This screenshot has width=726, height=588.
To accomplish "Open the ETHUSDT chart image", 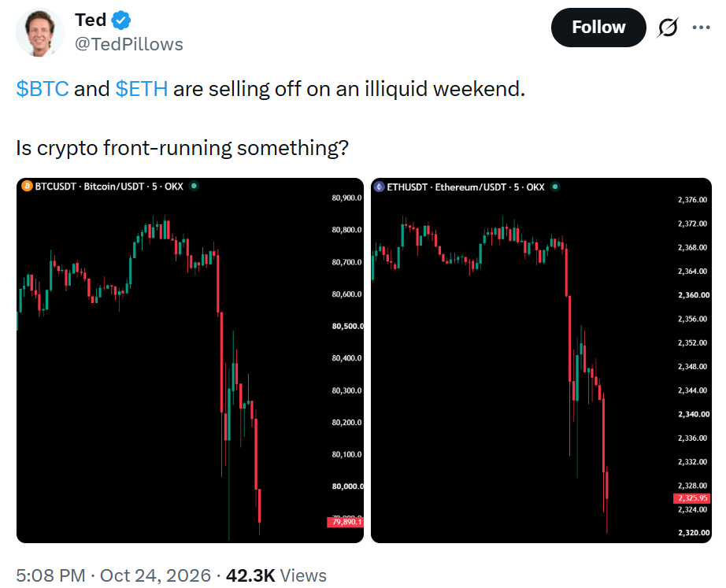I will tap(541, 361).
